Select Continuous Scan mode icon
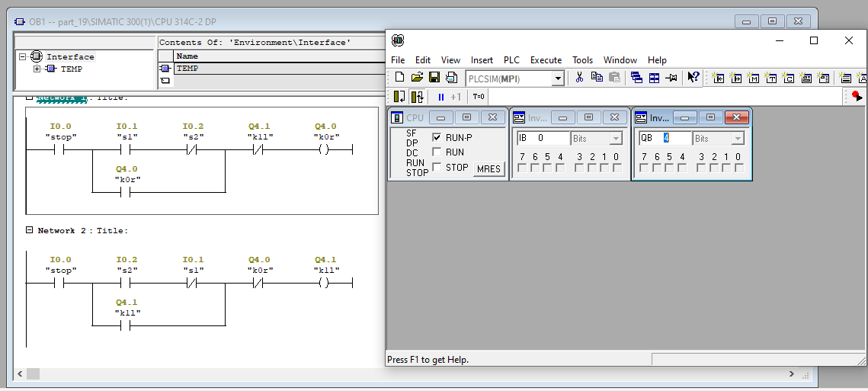Screen dimensions: 868x391 click(418, 97)
